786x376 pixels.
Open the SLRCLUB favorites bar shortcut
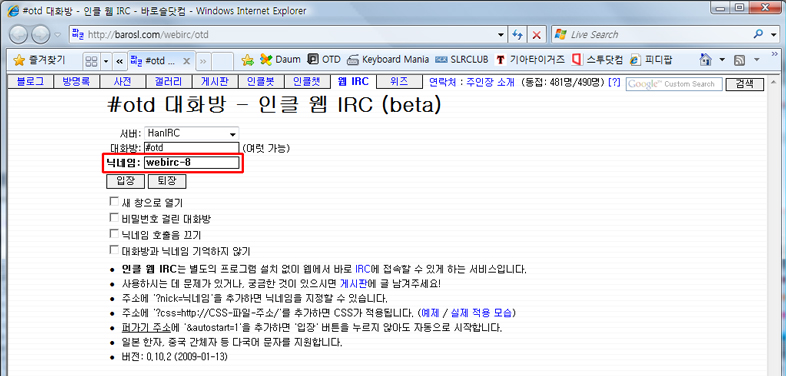462,60
